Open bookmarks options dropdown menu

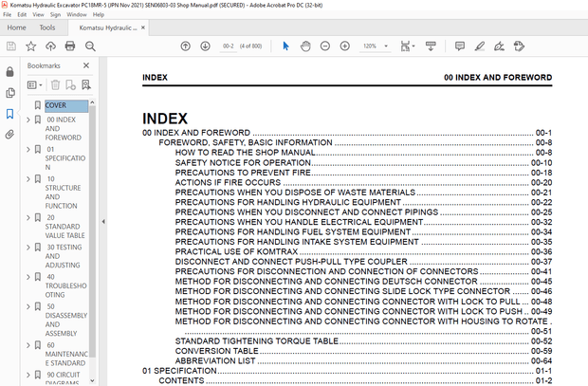pyautogui.click(x=34, y=84)
